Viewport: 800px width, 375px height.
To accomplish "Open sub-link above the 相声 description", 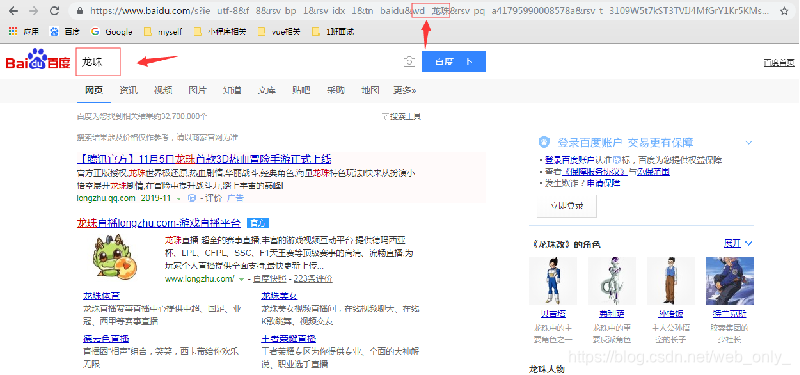I will point(106,338).
